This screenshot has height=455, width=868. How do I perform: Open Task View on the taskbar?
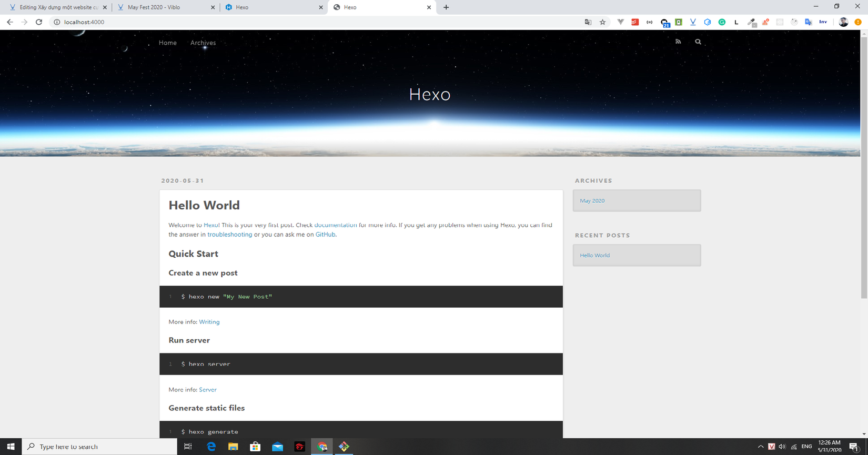click(188, 447)
